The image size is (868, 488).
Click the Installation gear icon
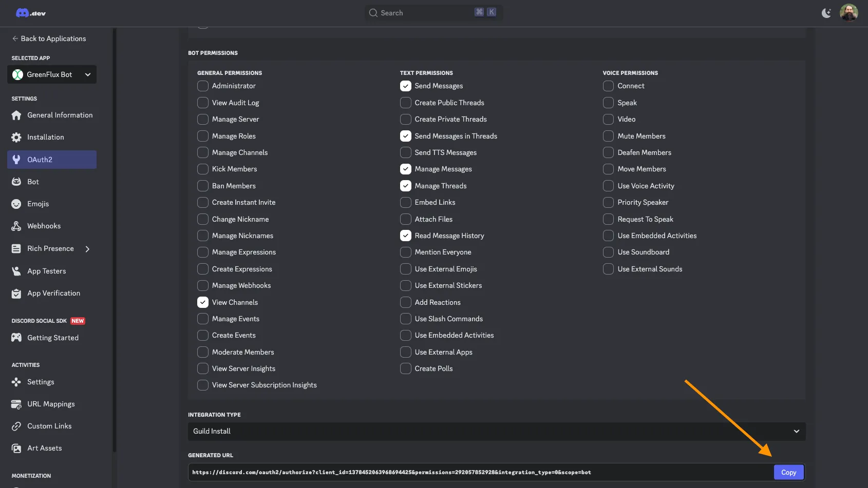(x=16, y=137)
